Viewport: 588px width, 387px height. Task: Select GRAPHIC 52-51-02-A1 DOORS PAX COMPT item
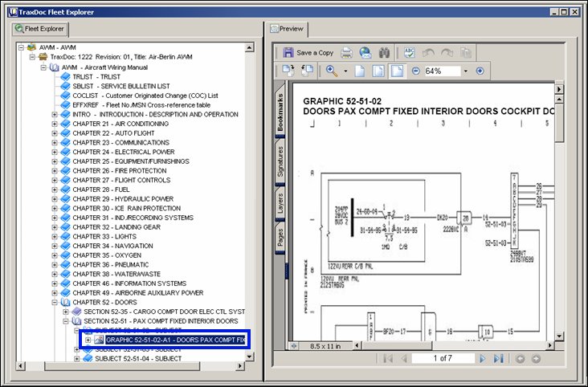pos(175,340)
